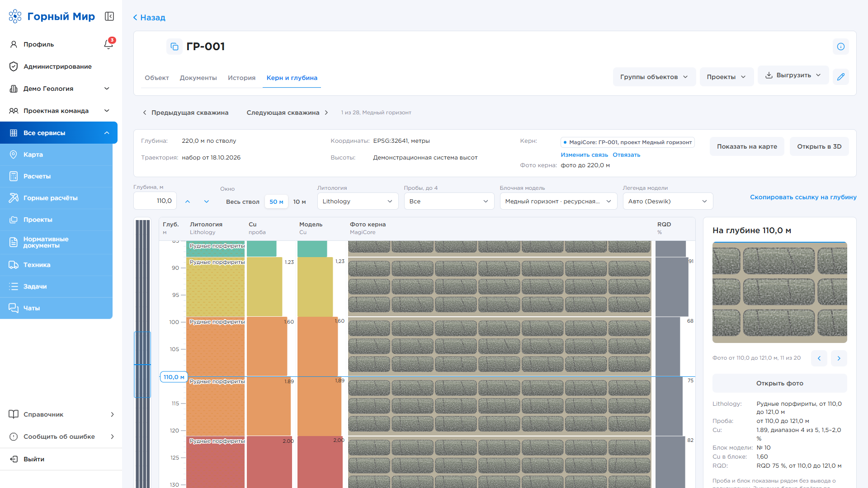Select 50 м window option

[x=276, y=202]
